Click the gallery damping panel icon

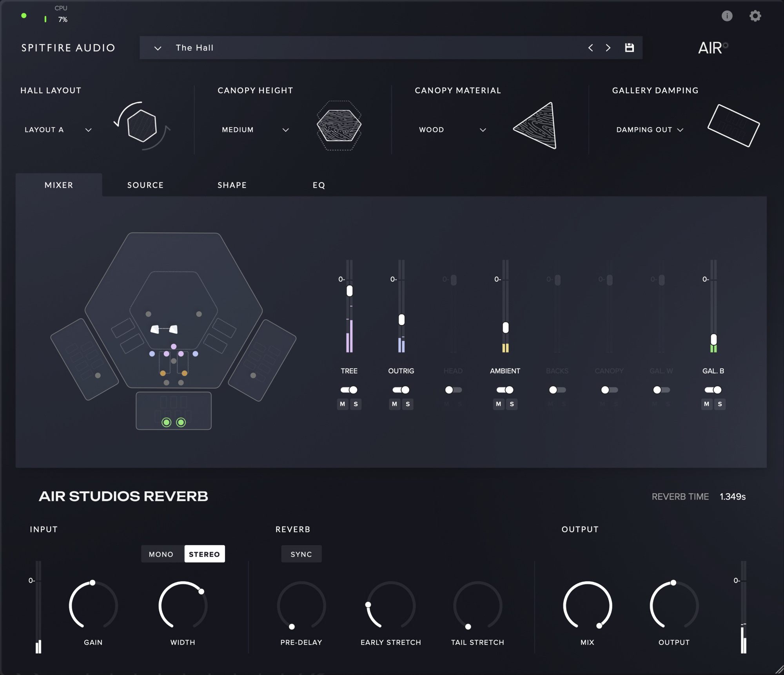click(x=733, y=125)
